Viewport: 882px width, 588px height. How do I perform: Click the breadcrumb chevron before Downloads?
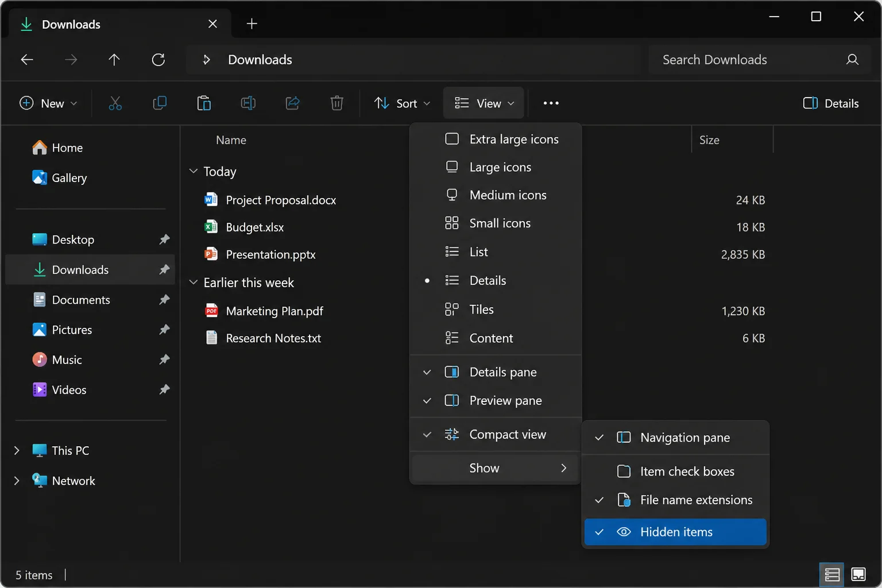[207, 60]
